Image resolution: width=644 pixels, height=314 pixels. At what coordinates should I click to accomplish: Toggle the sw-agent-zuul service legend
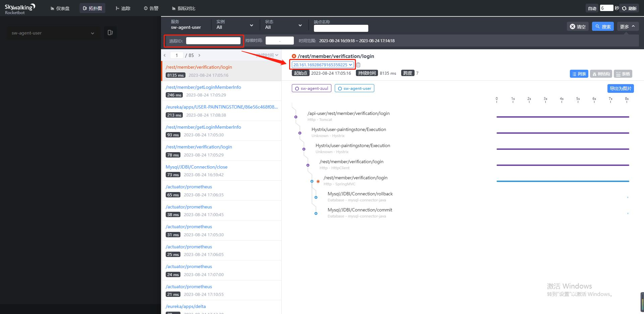pyautogui.click(x=312, y=88)
